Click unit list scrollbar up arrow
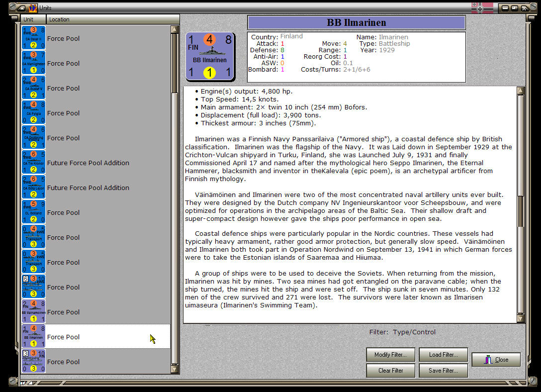This screenshot has height=392, width=541. 175,29
